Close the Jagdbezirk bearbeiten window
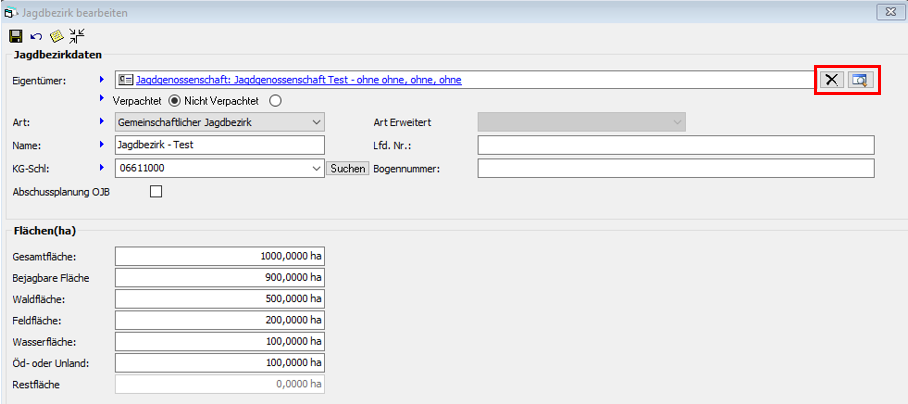The height and width of the screenshot is (404, 908). pyautogui.click(x=886, y=12)
